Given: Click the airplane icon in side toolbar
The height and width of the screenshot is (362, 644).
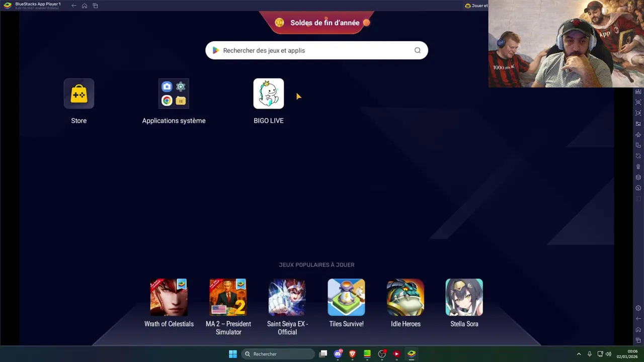Looking at the screenshot, I should [638, 135].
